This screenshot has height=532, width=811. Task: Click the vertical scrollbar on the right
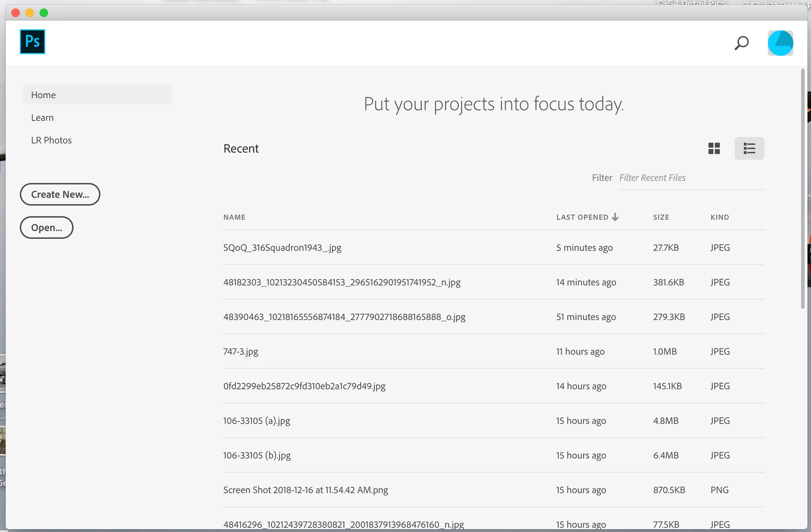(803, 189)
